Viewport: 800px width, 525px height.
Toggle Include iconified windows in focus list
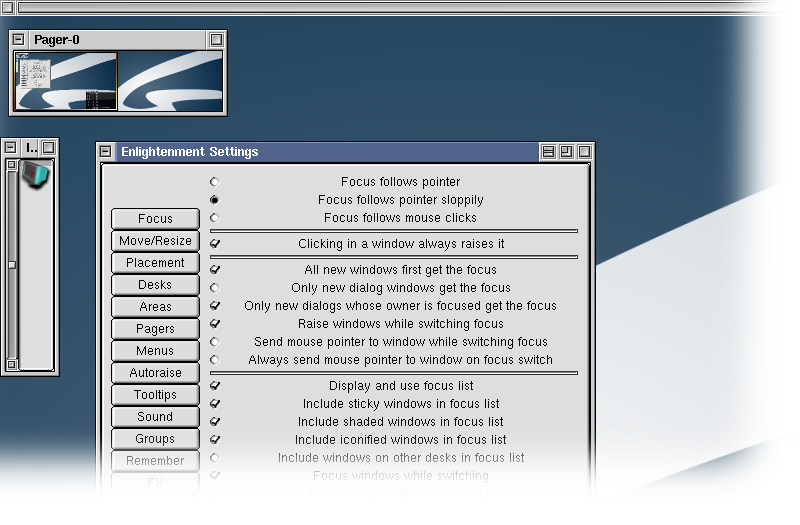click(x=215, y=439)
